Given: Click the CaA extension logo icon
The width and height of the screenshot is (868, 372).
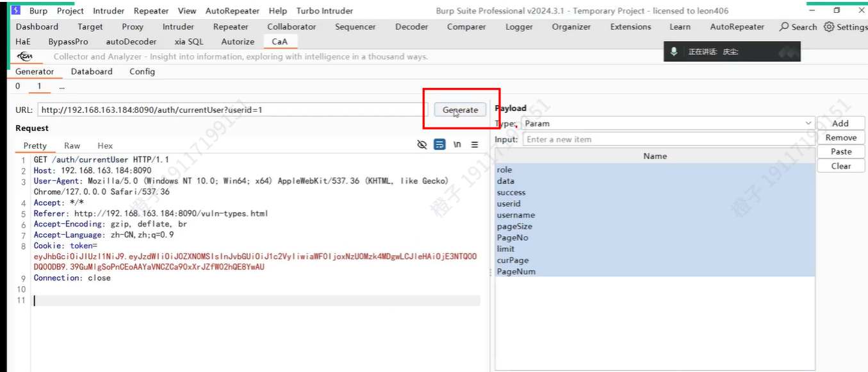Looking at the screenshot, I should (x=25, y=56).
